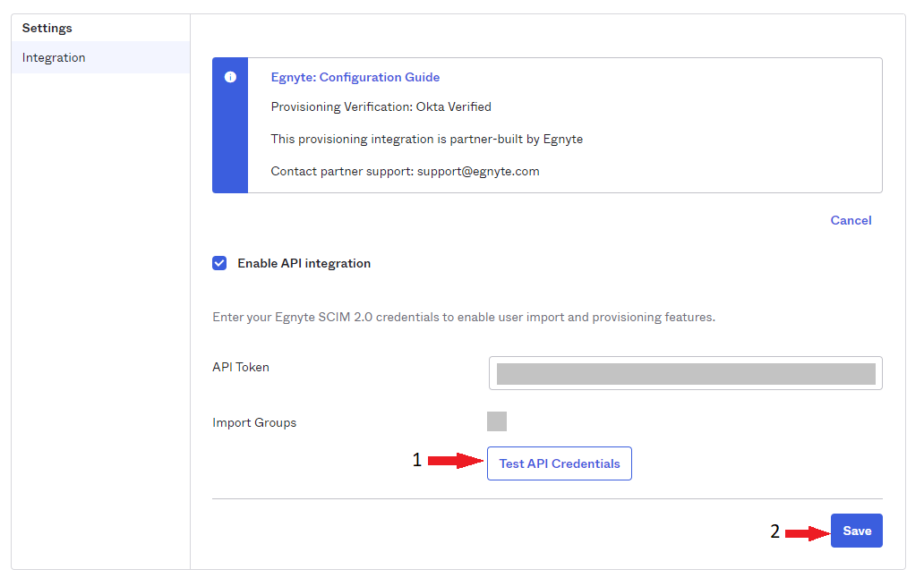
Task: Click the API Token field label
Action: (x=241, y=367)
